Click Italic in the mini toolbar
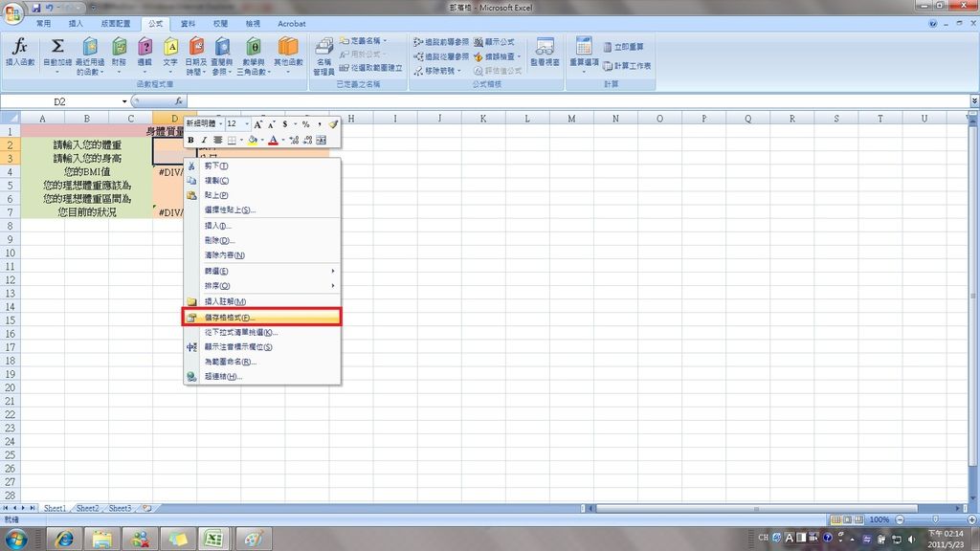980x551 pixels. (204, 140)
